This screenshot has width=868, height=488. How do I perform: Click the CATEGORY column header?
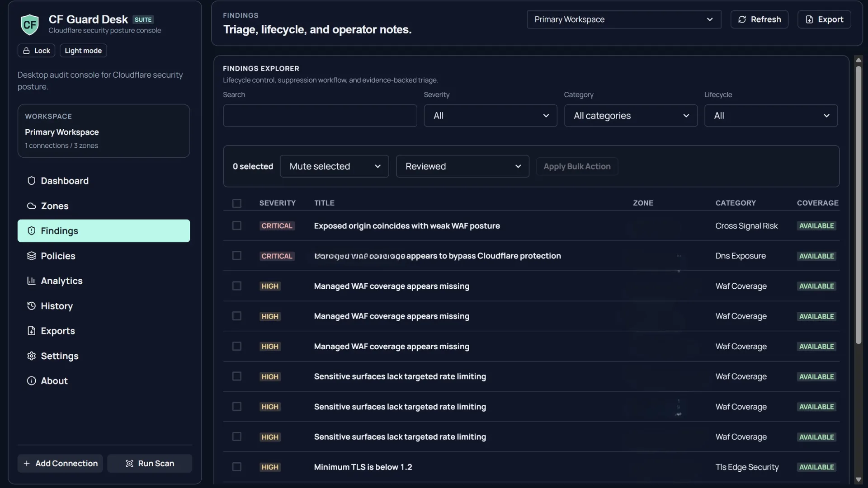click(736, 203)
